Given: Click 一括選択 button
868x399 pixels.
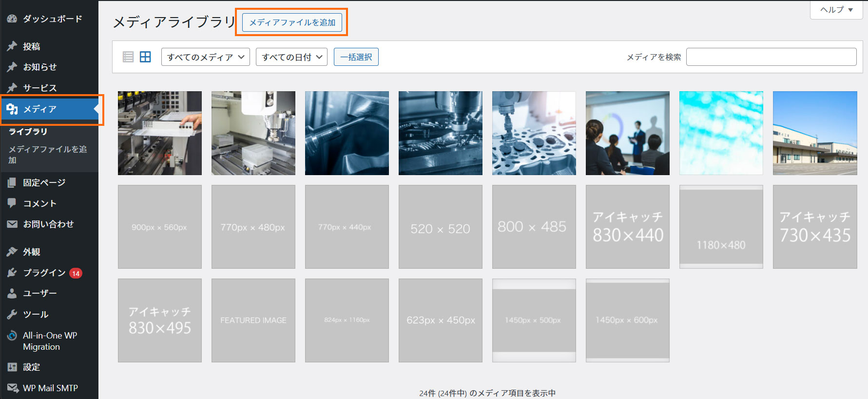Looking at the screenshot, I should pos(356,57).
